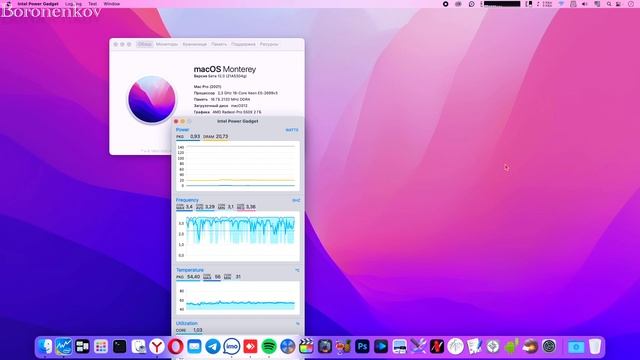
Task: Launch the Opera browser from the dock
Action: tap(176, 347)
